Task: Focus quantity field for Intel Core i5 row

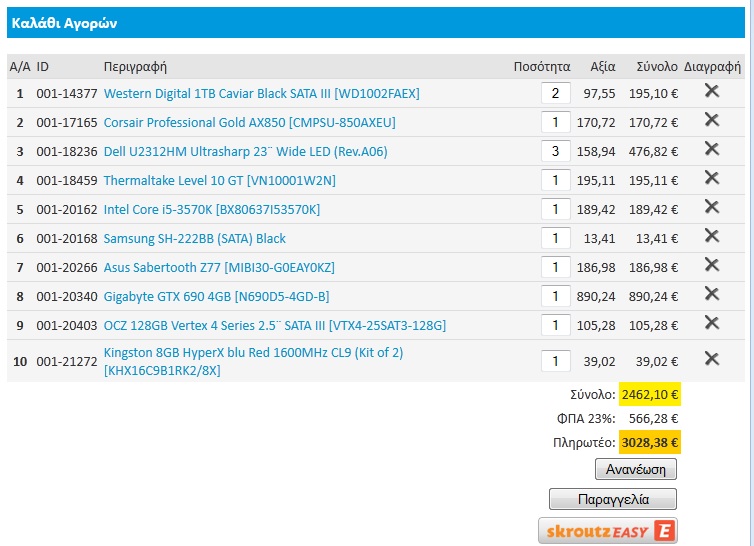Action: (x=555, y=209)
